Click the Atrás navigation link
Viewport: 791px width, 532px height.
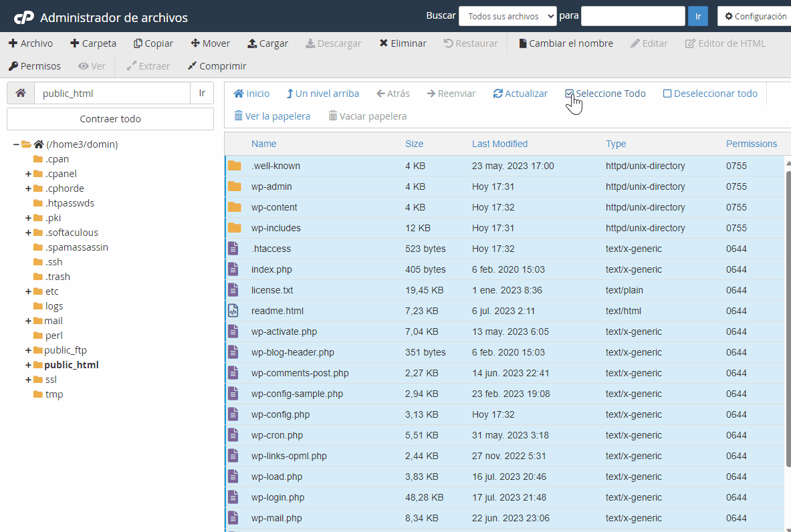[393, 94]
